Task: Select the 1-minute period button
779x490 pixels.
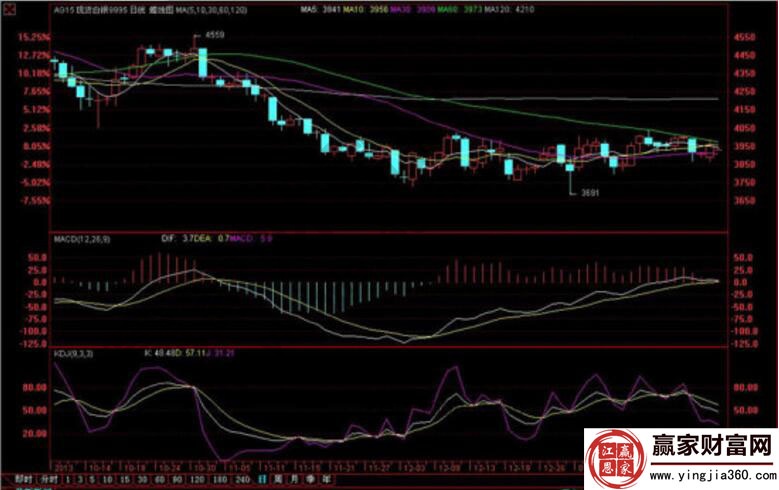Action: (x=69, y=479)
